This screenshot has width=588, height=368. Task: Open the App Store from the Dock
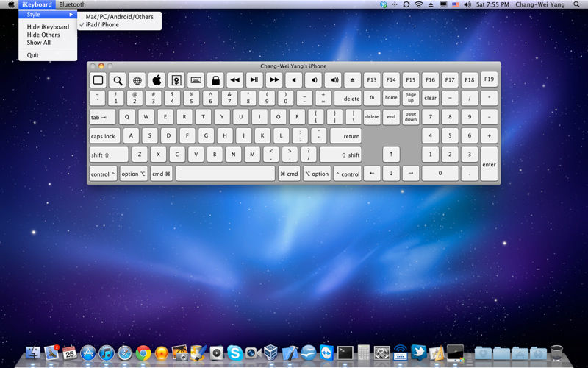coord(88,353)
